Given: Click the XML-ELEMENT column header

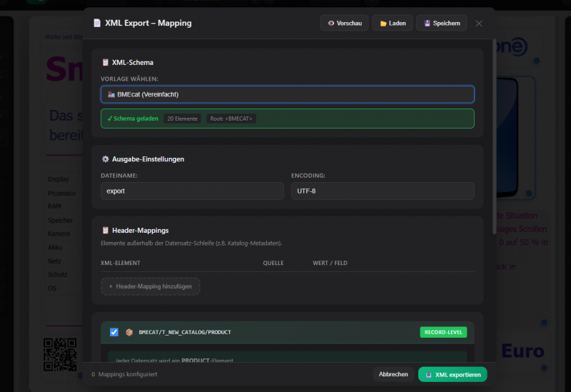Looking at the screenshot, I should coord(121,263).
